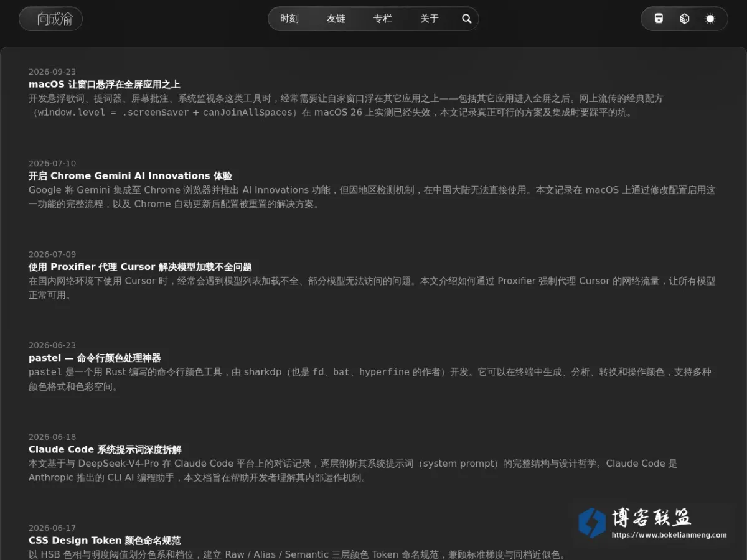Viewport: 747px width, 560px height.
Task: Open the 关于 nav item
Action: [x=430, y=19]
